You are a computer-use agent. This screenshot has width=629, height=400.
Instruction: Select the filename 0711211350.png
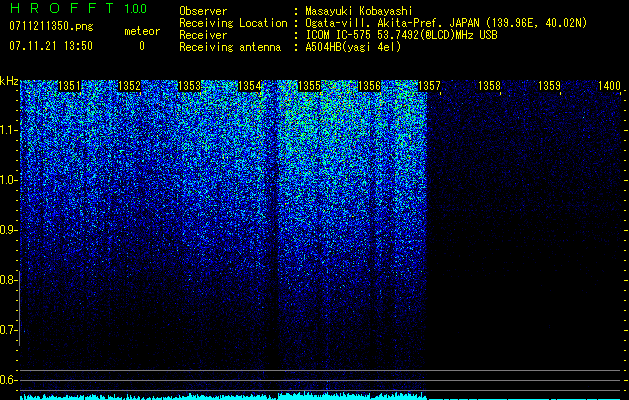pyautogui.click(x=51, y=26)
